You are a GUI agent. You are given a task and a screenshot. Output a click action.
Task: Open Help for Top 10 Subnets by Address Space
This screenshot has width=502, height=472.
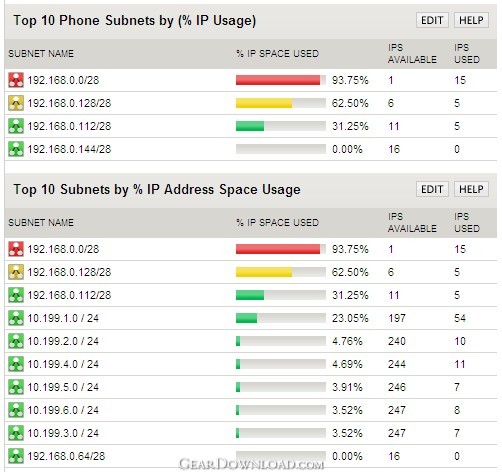click(x=471, y=189)
